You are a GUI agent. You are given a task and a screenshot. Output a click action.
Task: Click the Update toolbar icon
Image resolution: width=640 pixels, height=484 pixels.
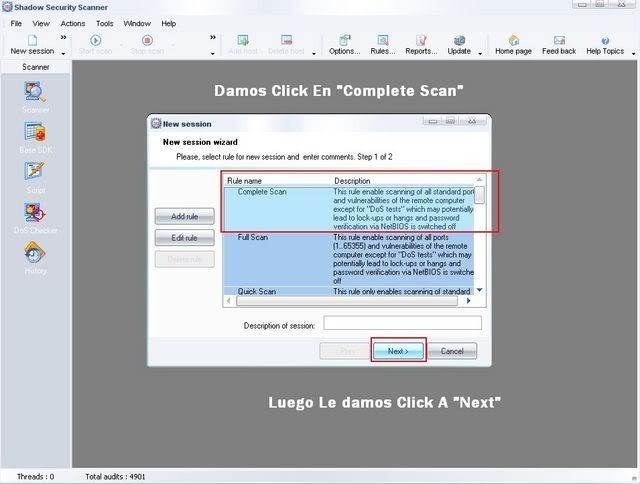[459, 40]
